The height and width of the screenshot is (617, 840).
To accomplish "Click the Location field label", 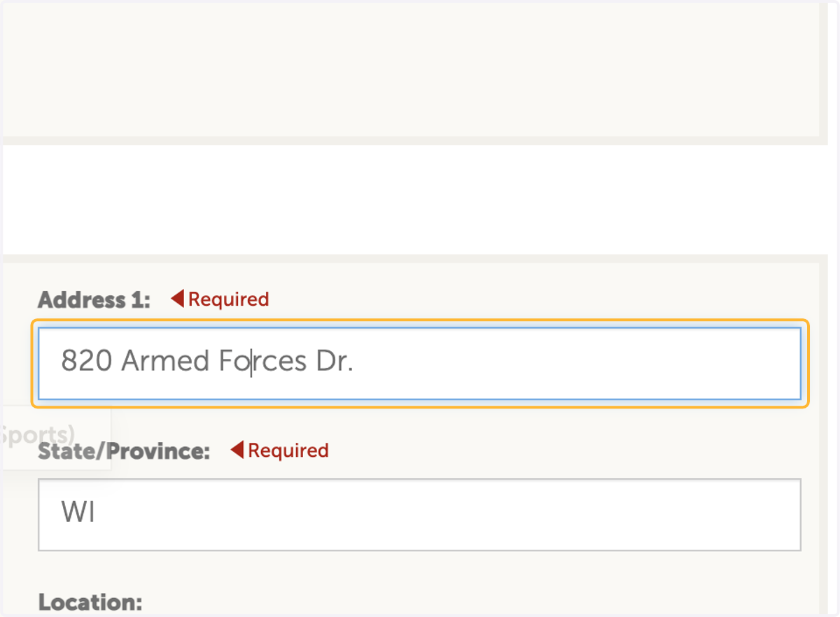I will [90, 602].
